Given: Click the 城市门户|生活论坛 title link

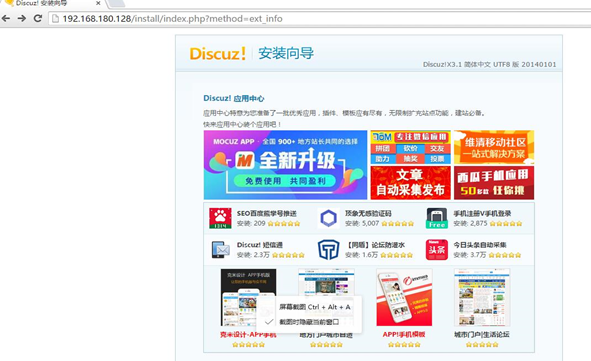Looking at the screenshot, I should [x=482, y=335].
